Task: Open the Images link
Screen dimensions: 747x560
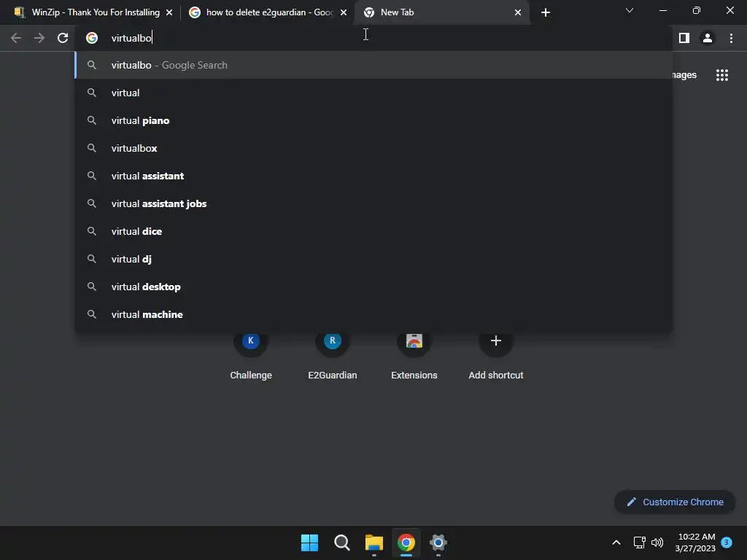Action: (x=684, y=75)
